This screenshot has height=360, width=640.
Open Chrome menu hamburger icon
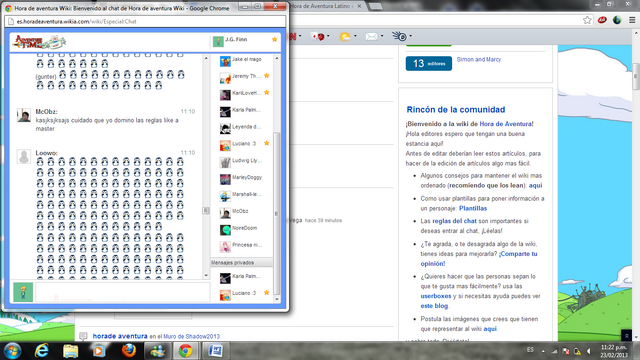pyautogui.click(x=632, y=20)
